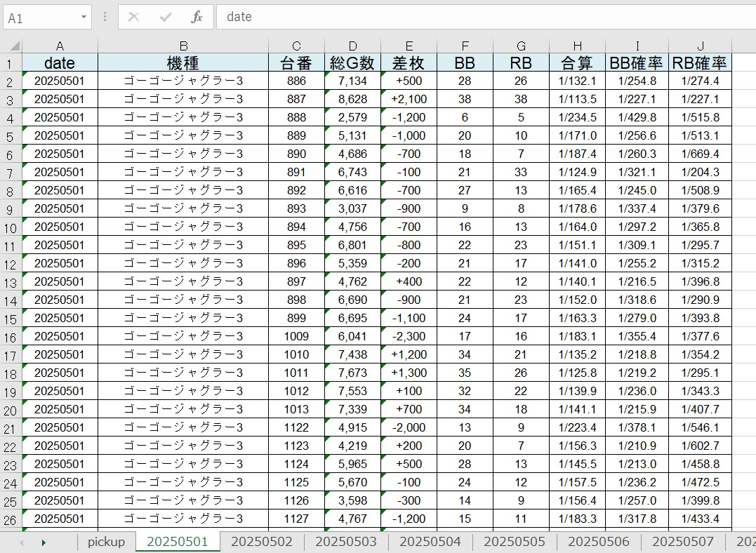Viewport: 756px width, 553px height.
Task: Select row 1 header
Action: tap(11, 63)
